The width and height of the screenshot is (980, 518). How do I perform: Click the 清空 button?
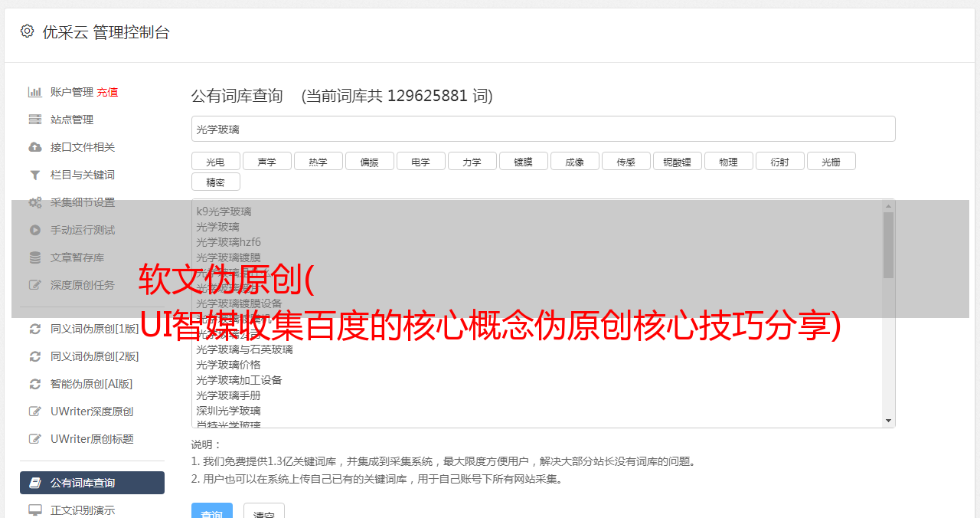(x=264, y=511)
